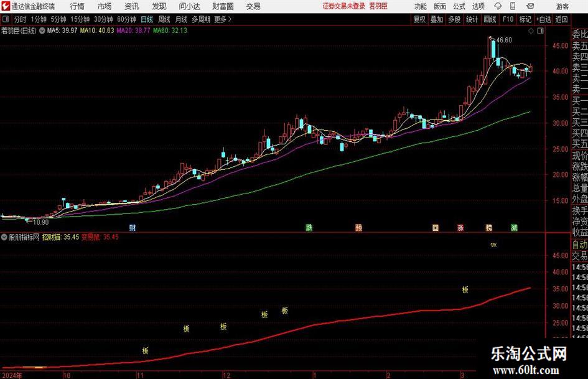588x379 pixels.
Task: Click 招财猫: 35.45 indicator value
Action: point(60,237)
